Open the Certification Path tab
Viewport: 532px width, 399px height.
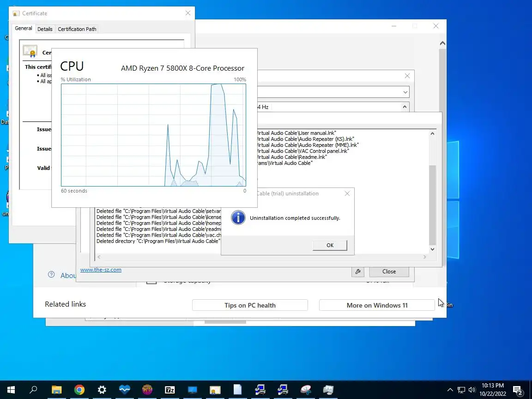77,29
